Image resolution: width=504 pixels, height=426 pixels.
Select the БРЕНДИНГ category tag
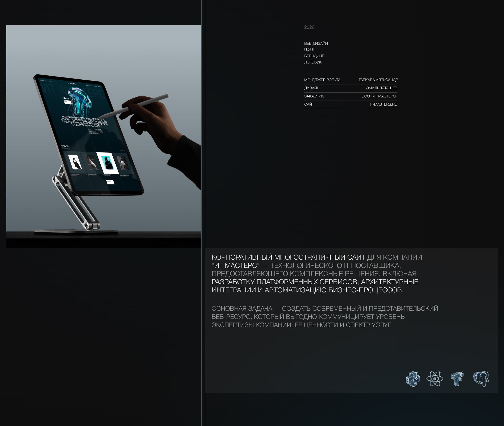click(x=314, y=56)
